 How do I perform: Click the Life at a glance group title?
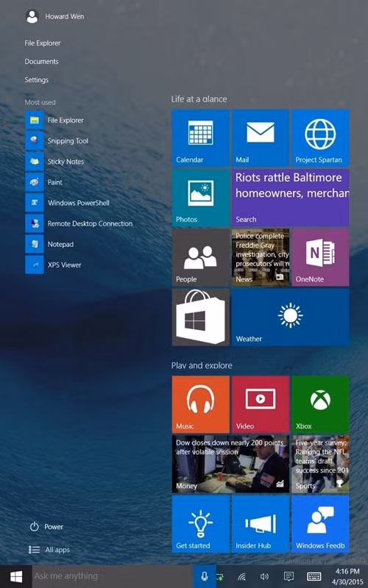(x=199, y=99)
